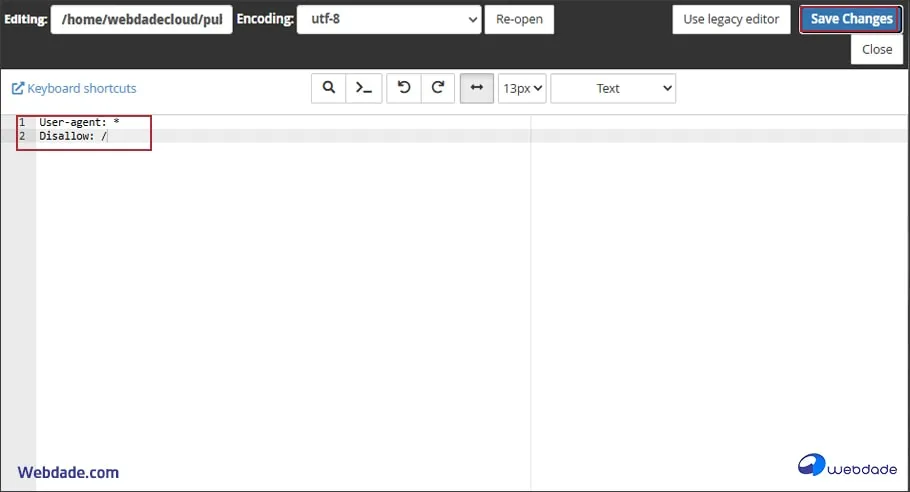This screenshot has height=492, width=910.
Task: Click Save Changes to save the file
Action: click(x=851, y=19)
